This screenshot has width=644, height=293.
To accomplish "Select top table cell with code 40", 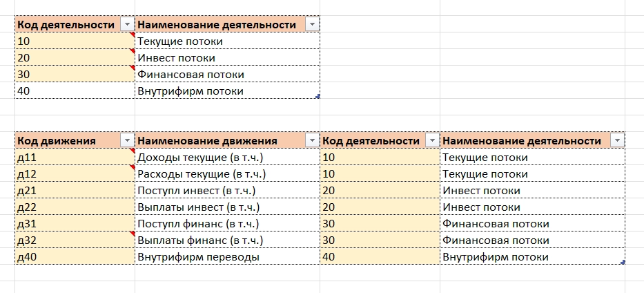I will pos(75,91).
